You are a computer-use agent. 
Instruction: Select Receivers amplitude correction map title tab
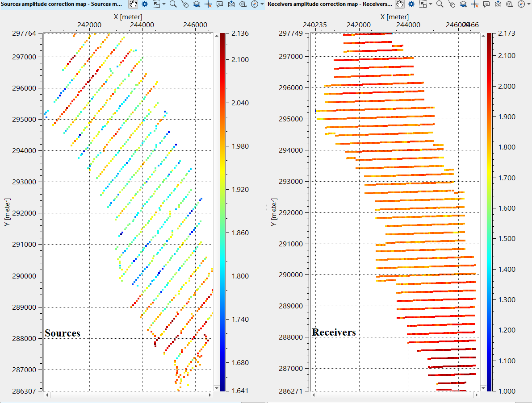pos(330,4)
